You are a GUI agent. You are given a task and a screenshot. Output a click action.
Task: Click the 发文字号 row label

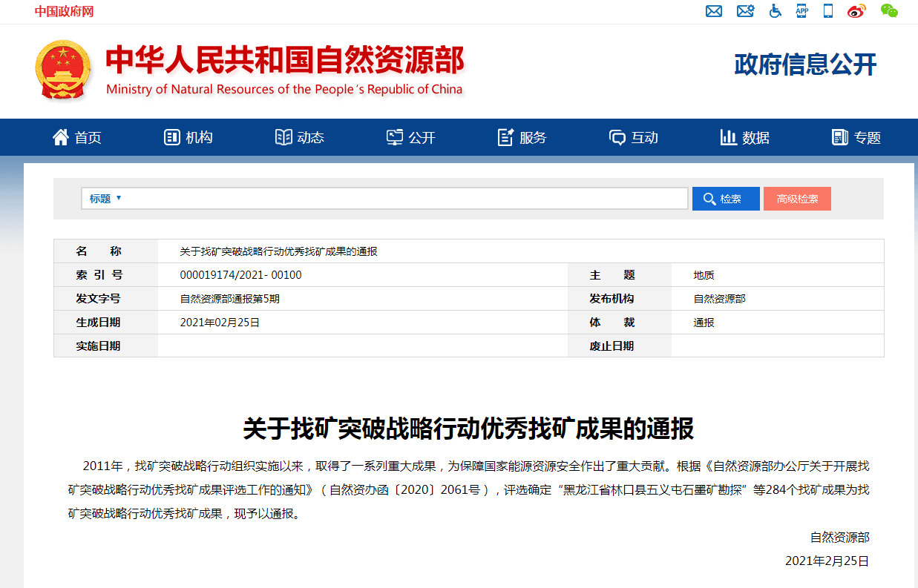point(98,299)
